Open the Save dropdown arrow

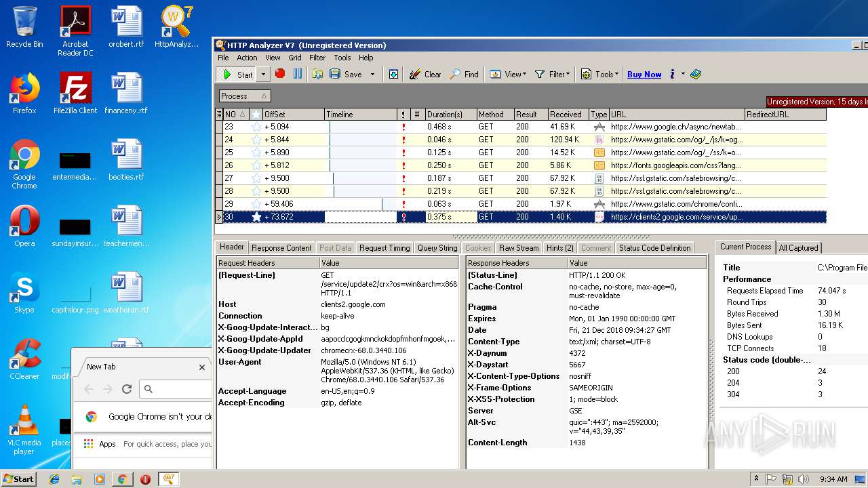372,74
